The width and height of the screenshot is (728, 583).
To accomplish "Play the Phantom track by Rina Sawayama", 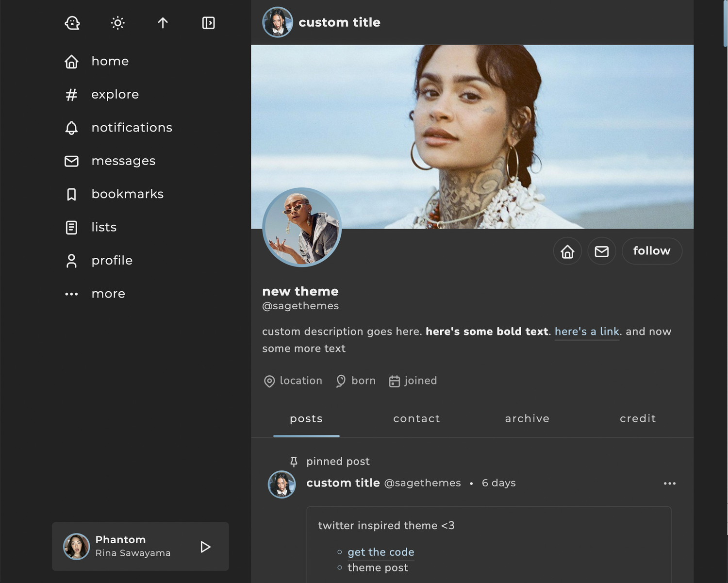I will click(x=205, y=547).
